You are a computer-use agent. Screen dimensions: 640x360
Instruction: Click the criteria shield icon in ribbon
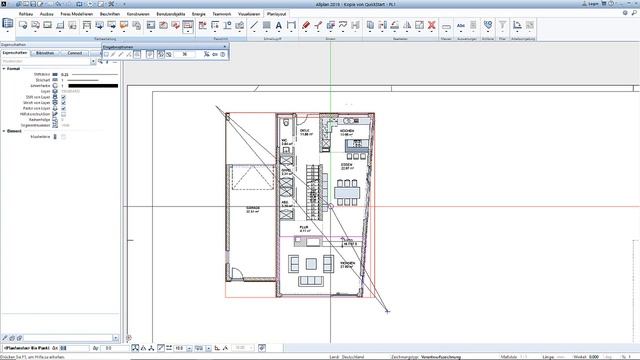[488, 25]
